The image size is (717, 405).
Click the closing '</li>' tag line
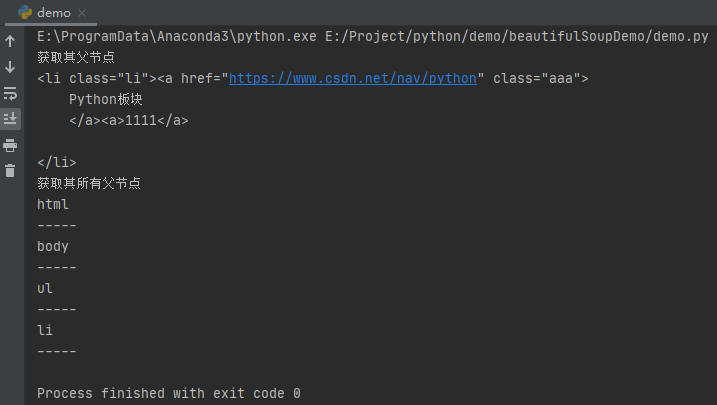[57, 162]
